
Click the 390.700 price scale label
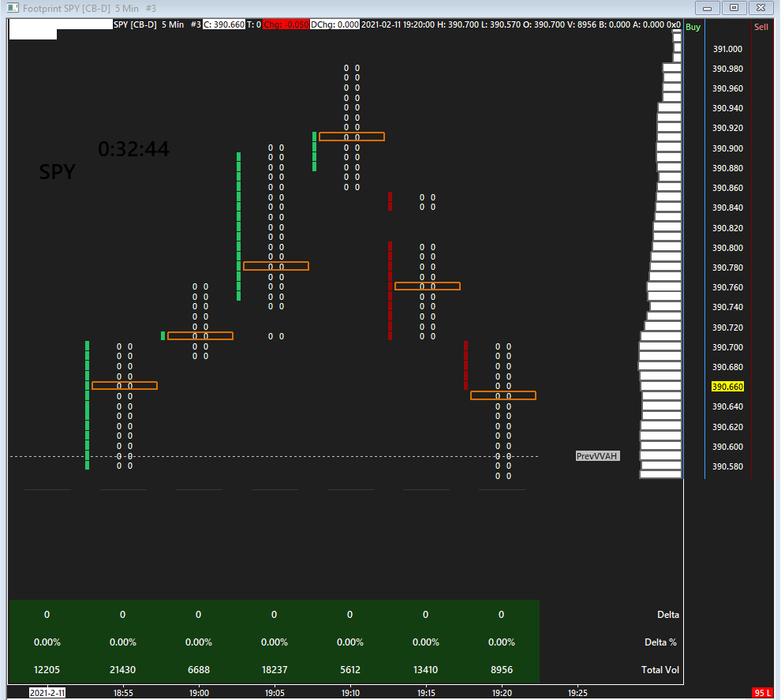coord(727,347)
